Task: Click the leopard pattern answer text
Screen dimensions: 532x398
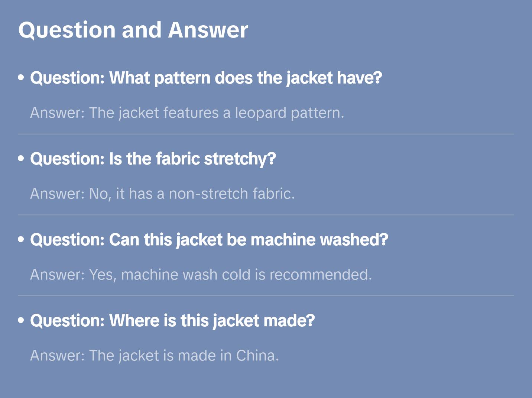Action: pyautogui.click(x=187, y=113)
